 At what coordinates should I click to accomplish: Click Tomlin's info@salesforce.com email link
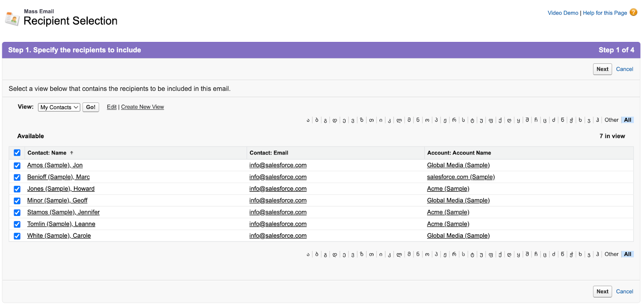(x=278, y=224)
